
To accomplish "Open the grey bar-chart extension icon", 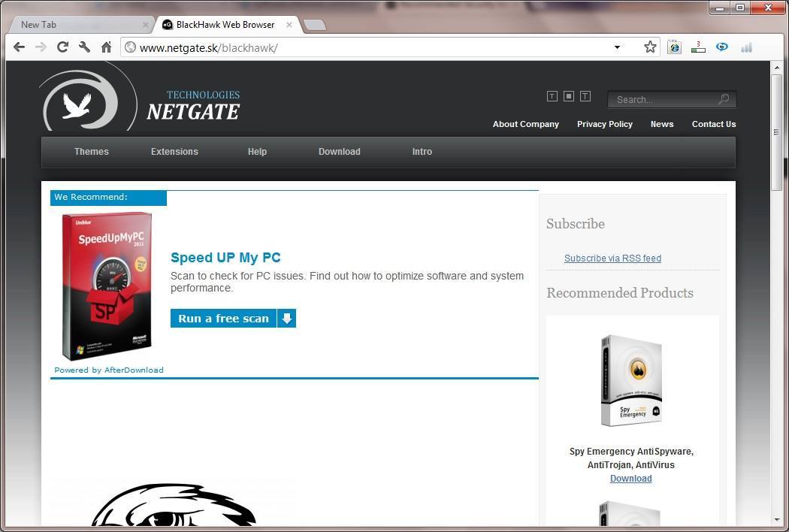I will tap(746, 47).
